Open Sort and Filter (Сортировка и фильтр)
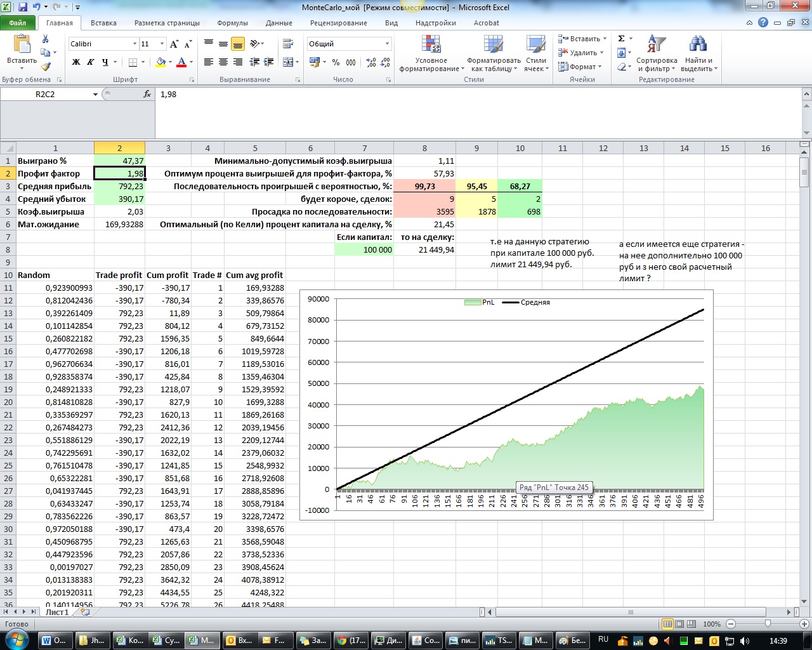Viewport: 812px width, 650px height. pos(657,54)
